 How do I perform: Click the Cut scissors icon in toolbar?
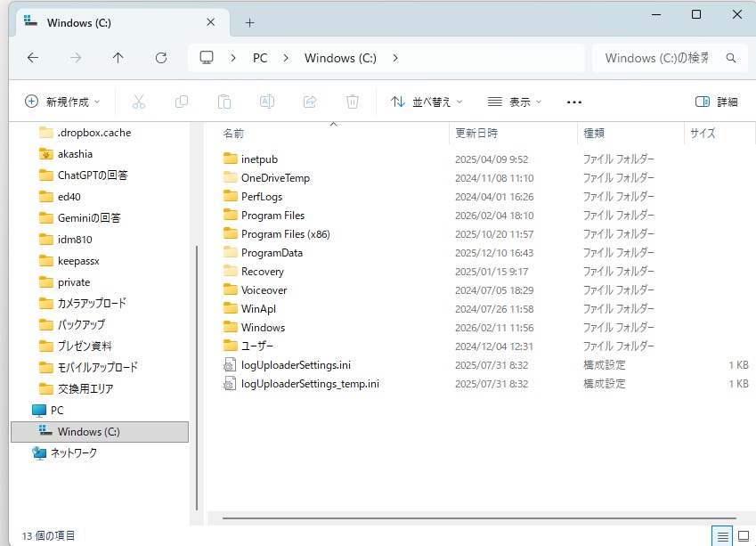[139, 102]
